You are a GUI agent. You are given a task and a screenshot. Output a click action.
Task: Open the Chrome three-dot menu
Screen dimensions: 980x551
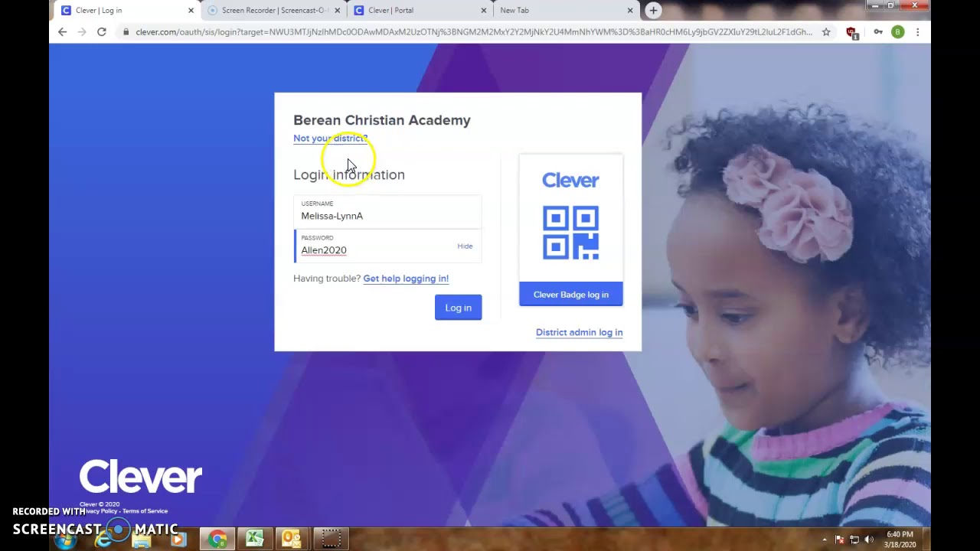pos(917,32)
